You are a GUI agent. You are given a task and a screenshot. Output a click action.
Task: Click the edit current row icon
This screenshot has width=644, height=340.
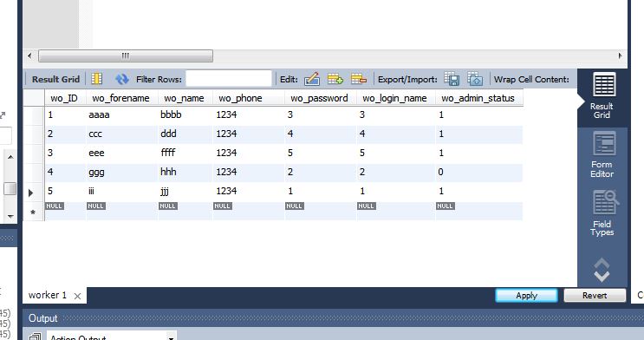click(x=312, y=79)
